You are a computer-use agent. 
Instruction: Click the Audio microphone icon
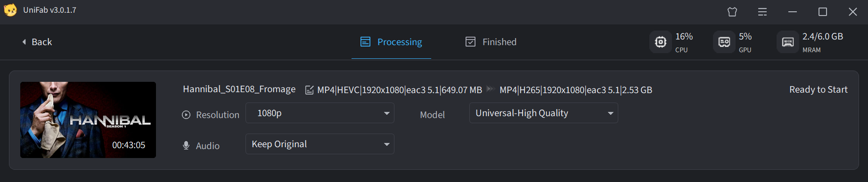(x=186, y=146)
